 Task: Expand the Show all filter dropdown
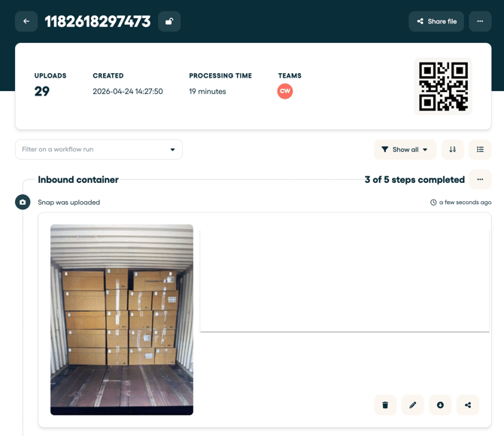pos(405,149)
